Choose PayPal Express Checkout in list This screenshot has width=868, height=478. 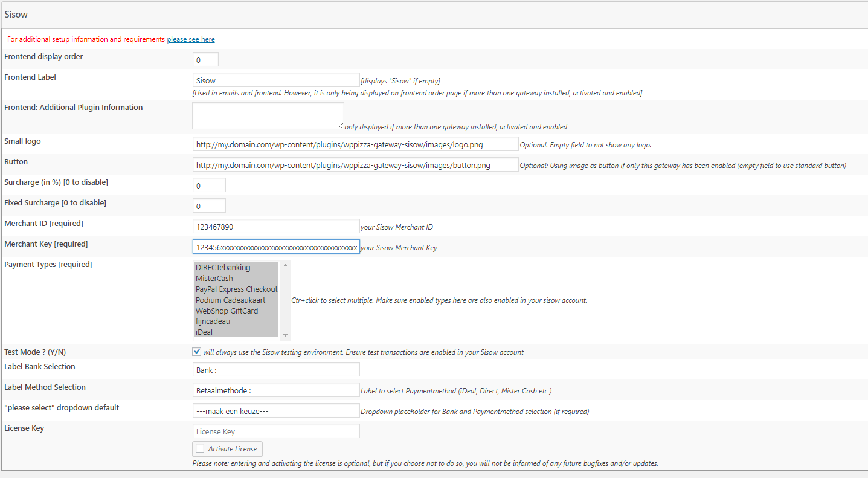click(x=236, y=289)
